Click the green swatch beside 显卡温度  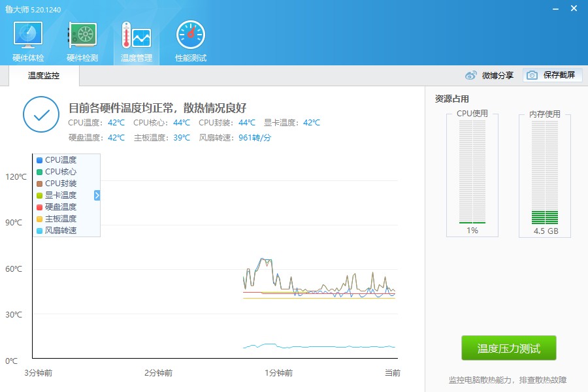pyautogui.click(x=39, y=194)
